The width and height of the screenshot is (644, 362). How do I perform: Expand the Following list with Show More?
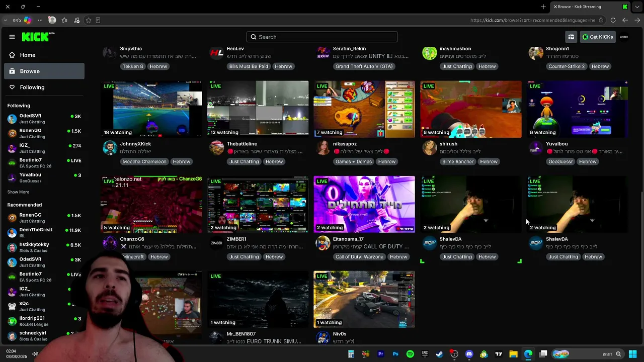coord(18,192)
